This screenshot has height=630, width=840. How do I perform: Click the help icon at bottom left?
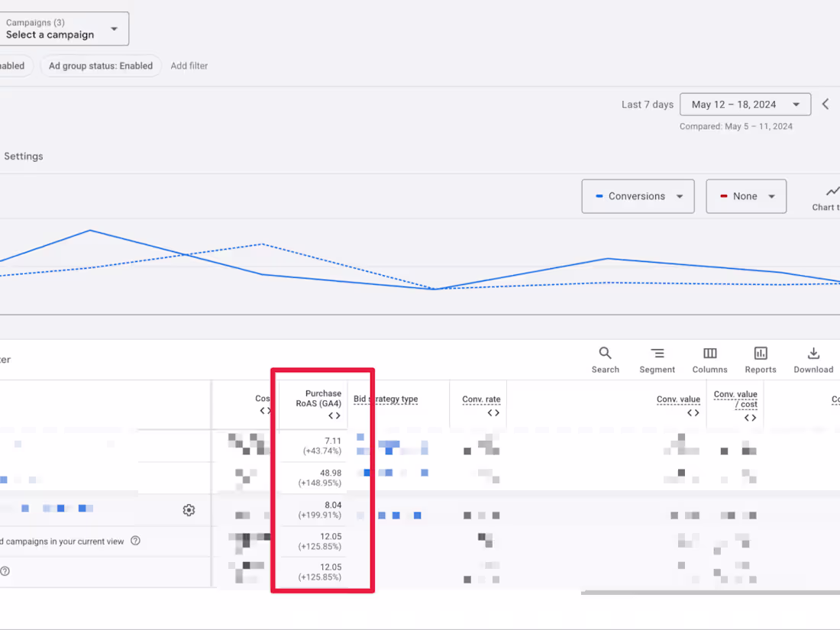(5, 571)
